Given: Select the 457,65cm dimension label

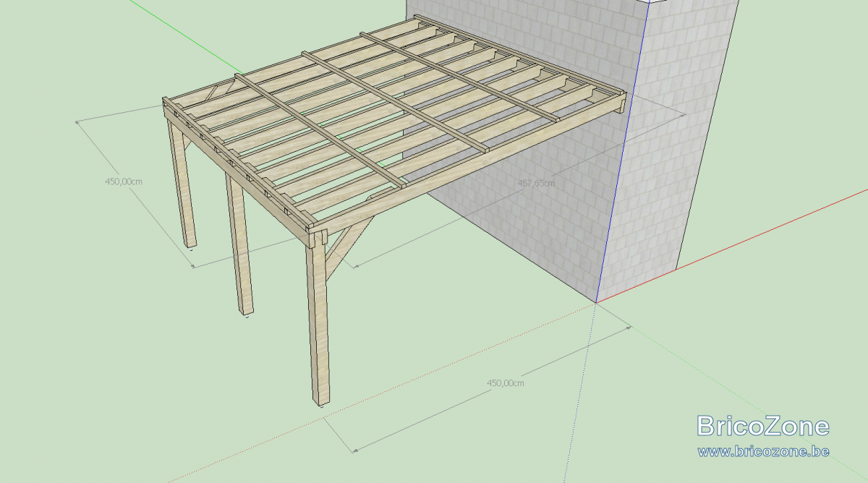Looking at the screenshot, I should coord(536,184).
